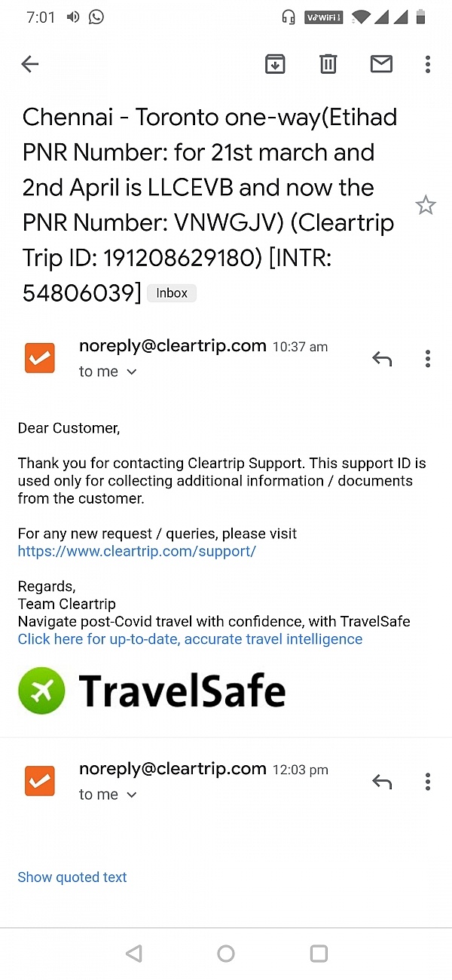The height and width of the screenshot is (980, 452).
Task: Star this Chennai - Toronto email
Action: tap(426, 205)
